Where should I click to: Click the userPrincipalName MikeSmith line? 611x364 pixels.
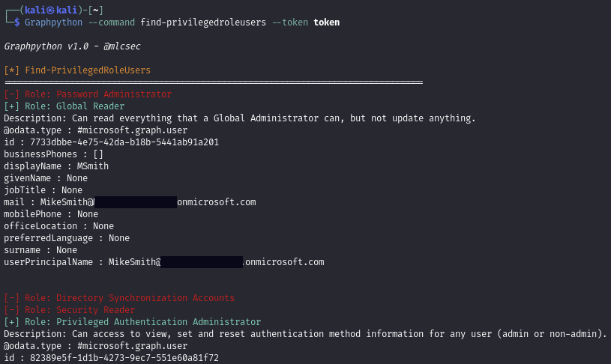(x=163, y=262)
